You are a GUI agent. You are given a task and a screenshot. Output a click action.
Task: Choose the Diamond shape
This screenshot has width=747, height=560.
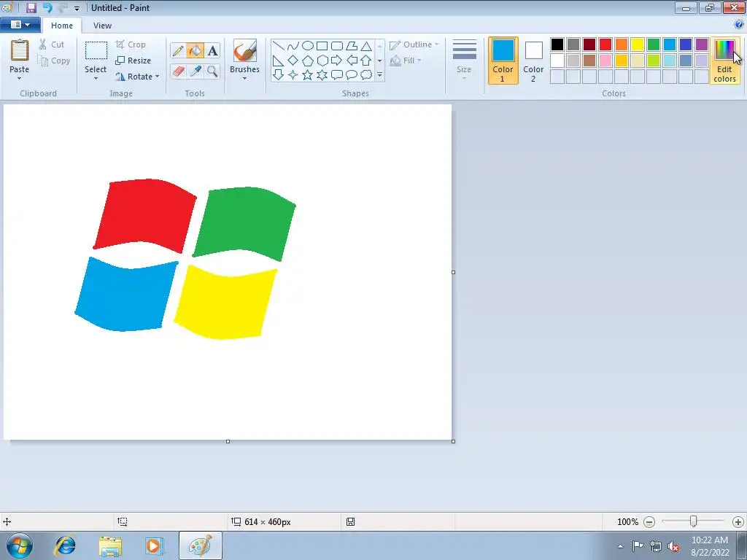point(293,61)
